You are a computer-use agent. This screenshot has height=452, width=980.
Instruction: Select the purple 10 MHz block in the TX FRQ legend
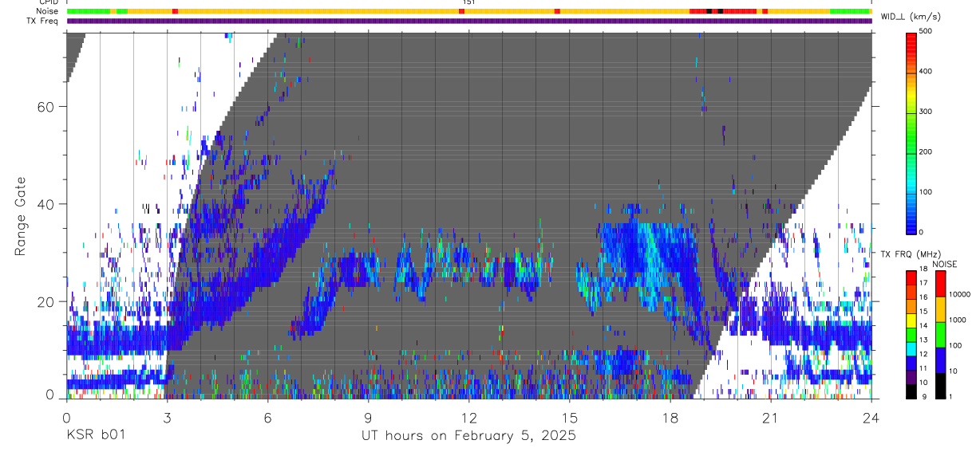[911, 378]
